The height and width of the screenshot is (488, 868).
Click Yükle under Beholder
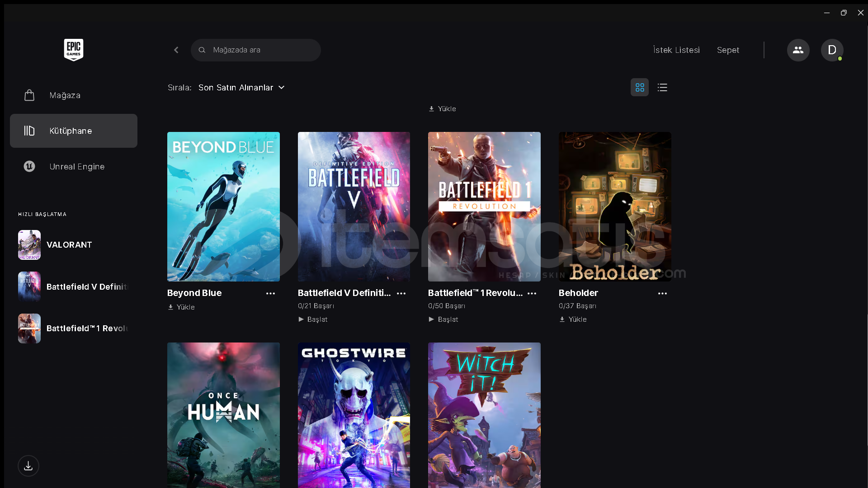pos(573,319)
